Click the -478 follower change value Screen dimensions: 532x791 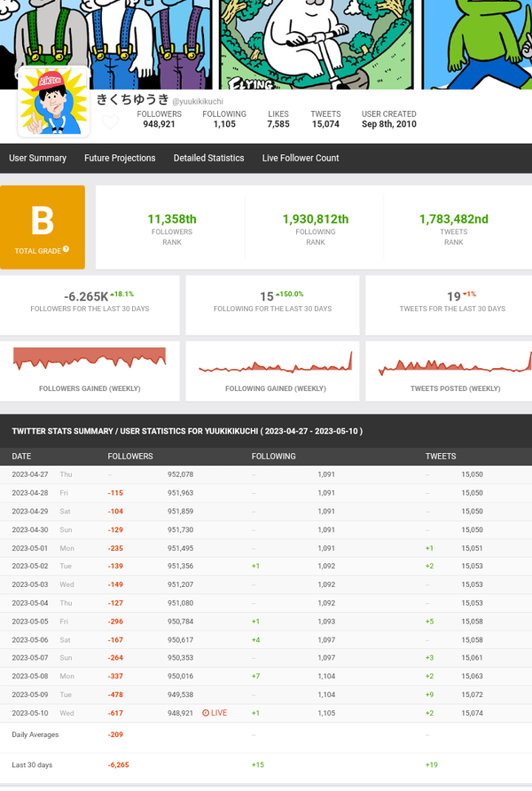point(115,694)
